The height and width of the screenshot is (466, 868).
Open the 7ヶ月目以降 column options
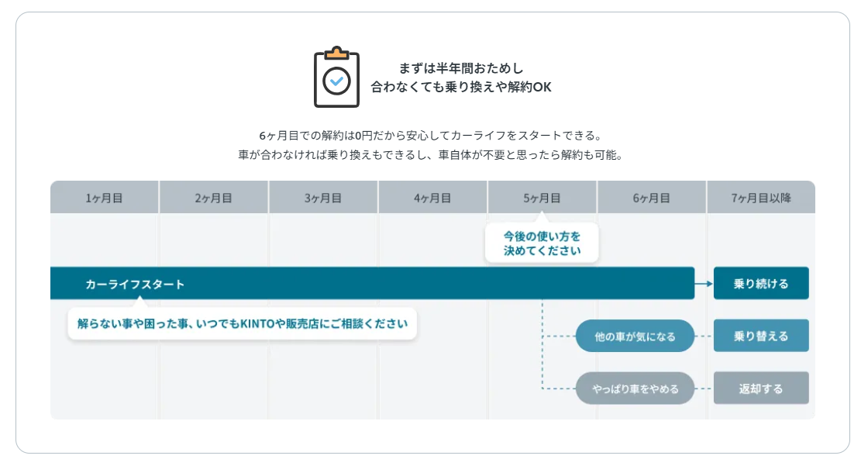(761, 197)
